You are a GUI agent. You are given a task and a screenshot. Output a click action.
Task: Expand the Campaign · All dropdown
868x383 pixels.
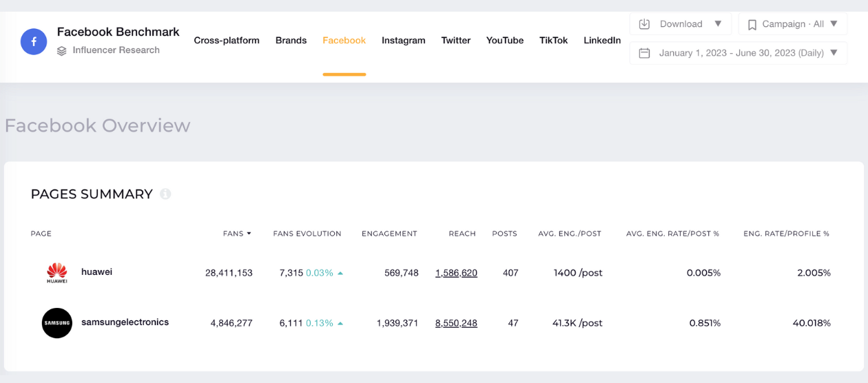pos(793,24)
